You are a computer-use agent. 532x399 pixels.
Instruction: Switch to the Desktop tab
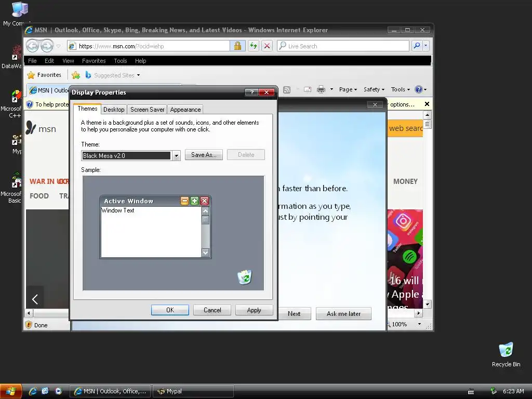coord(114,110)
